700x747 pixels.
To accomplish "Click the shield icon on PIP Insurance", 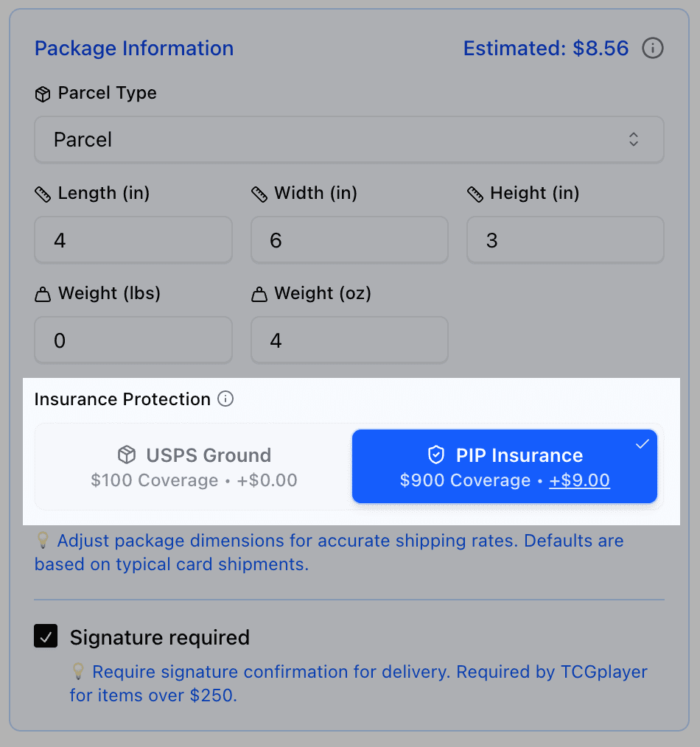I will tap(435, 455).
